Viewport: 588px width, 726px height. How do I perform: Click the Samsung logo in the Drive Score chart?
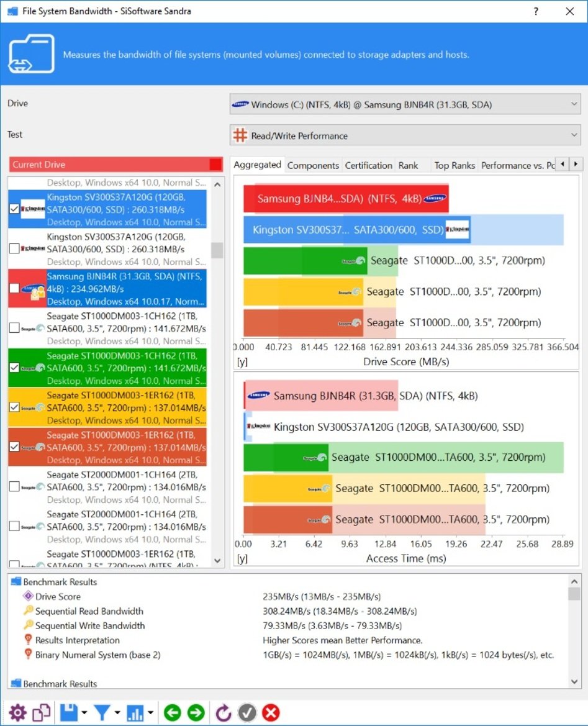435,199
